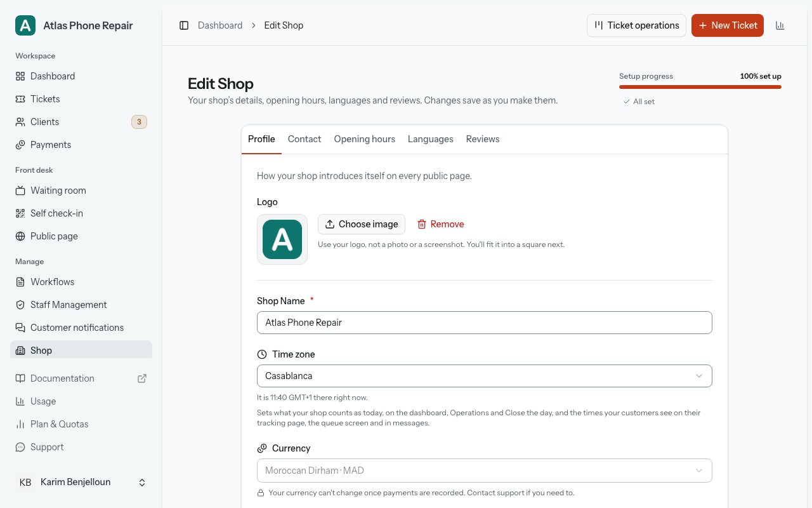The image size is (812, 508).
Task: Click the Ticket operations button
Action: click(636, 25)
